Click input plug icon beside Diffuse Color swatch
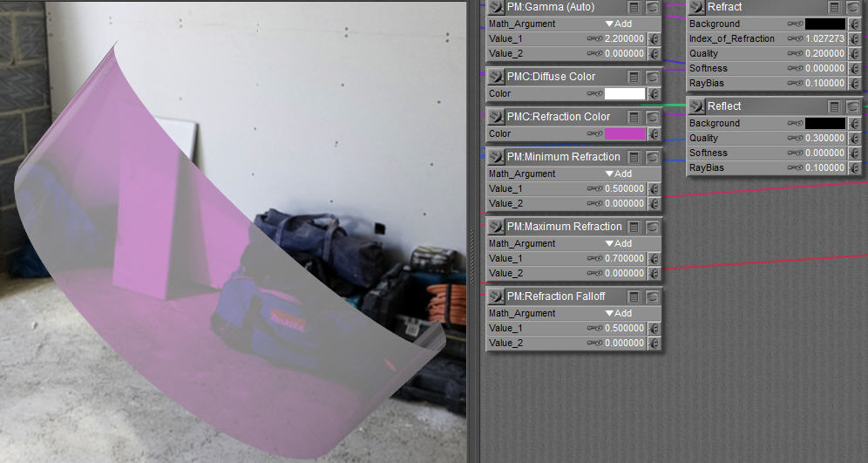Screen dimensions: 868x463 click(654, 93)
